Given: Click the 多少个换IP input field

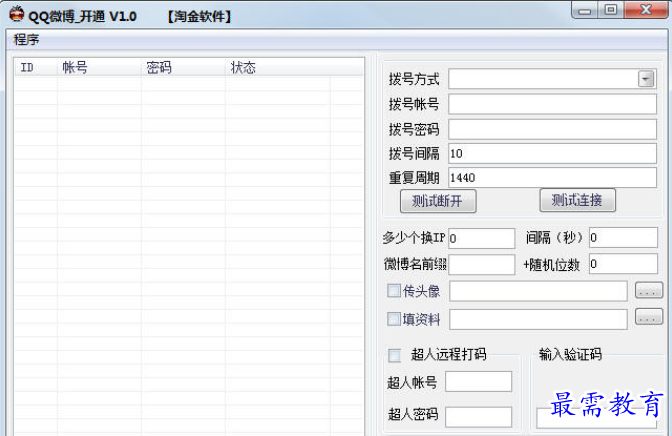Looking at the screenshot, I should tap(482, 238).
